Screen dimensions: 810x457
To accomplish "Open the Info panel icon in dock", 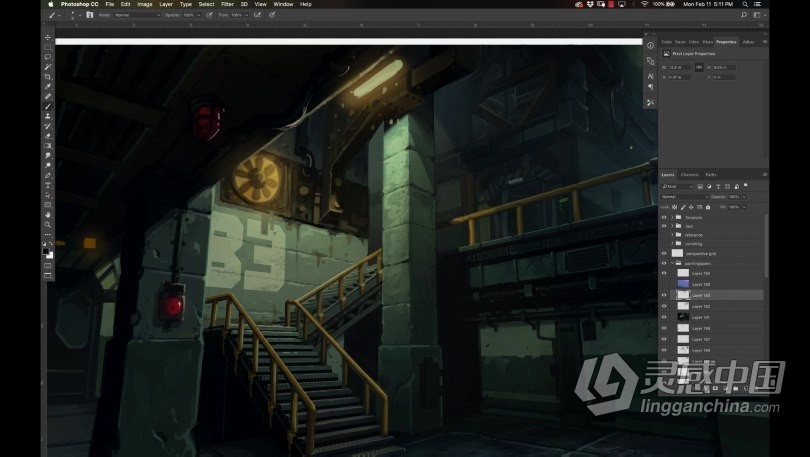I will [x=650, y=45].
